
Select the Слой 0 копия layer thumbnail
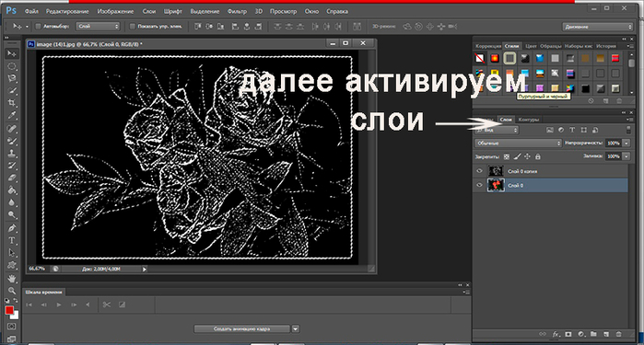(x=496, y=171)
